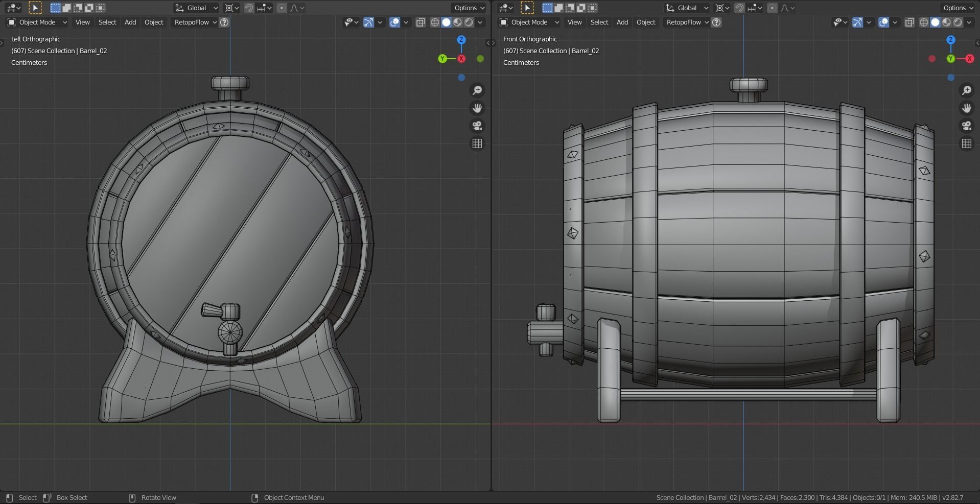Screen dimensions: 980x504
Task: Select the tweak tool in left viewport
Action: tap(35, 8)
